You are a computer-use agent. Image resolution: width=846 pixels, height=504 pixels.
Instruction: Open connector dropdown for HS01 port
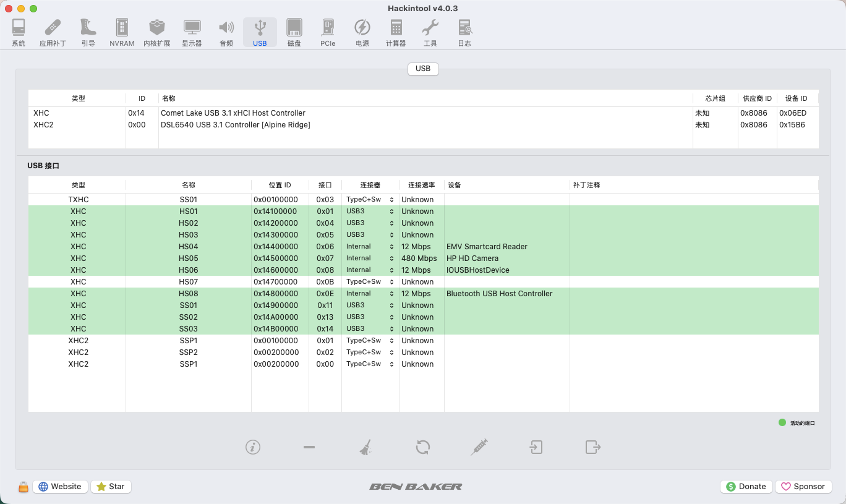tap(370, 211)
